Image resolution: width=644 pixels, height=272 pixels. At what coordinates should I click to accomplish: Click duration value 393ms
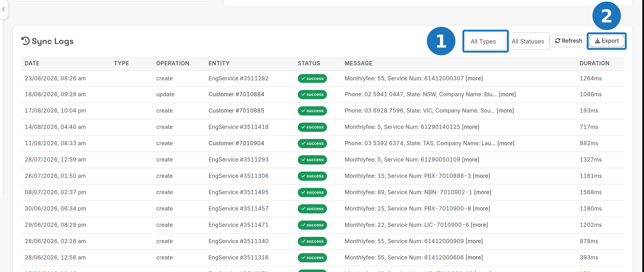[x=589, y=258]
